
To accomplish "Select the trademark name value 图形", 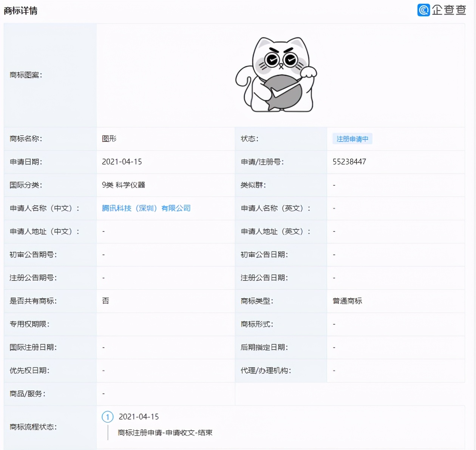I will pos(108,139).
